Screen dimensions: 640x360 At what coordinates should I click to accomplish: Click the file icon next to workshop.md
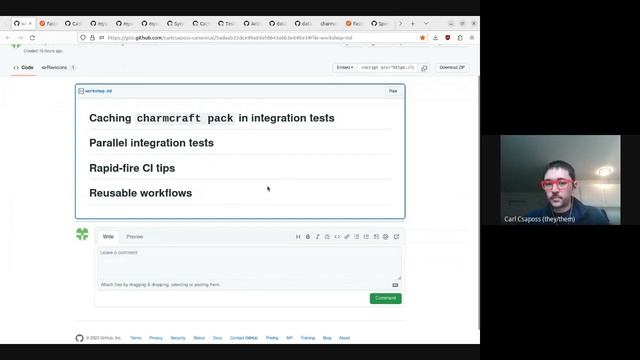tap(81, 91)
